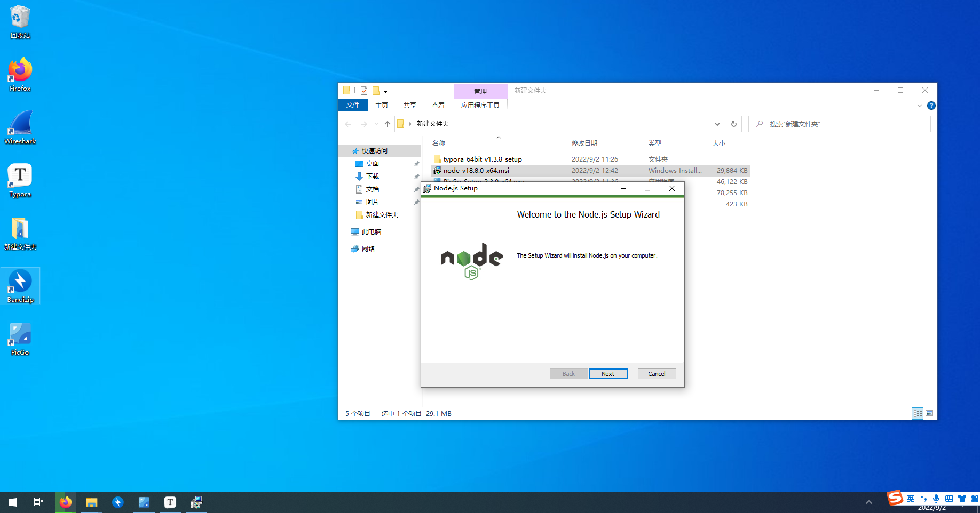Open the 应用程序工具 ribbon tab
The width and height of the screenshot is (980, 513).
(480, 105)
